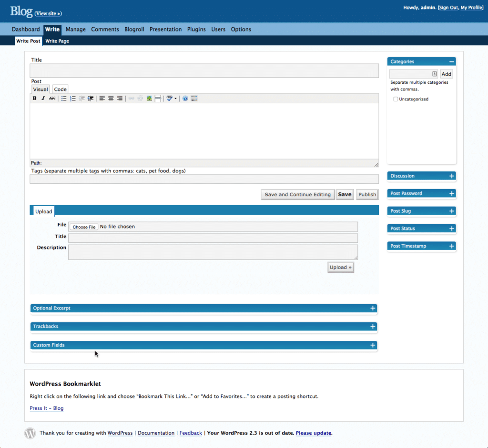The height and width of the screenshot is (448, 488).
Task: Collapse the Categories panel
Action: coord(452,61)
